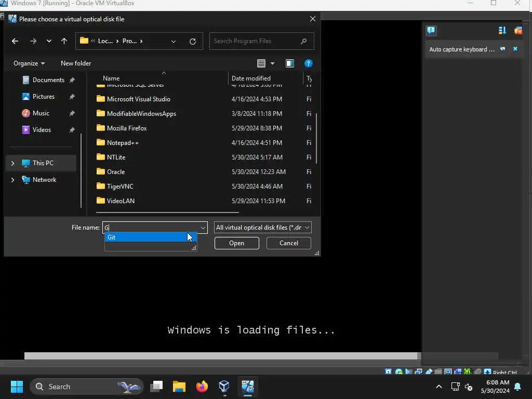Open the Windows Start menu
Screen dimensions: 532x399
point(17,387)
